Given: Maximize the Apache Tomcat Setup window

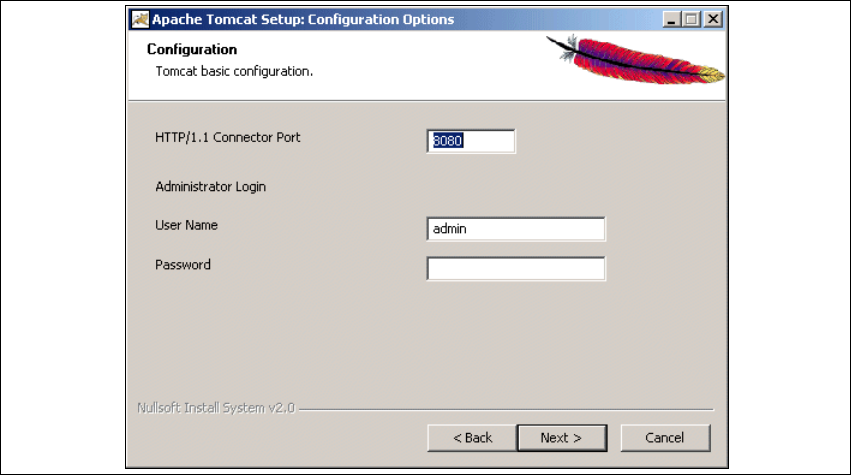Looking at the screenshot, I should [x=692, y=19].
